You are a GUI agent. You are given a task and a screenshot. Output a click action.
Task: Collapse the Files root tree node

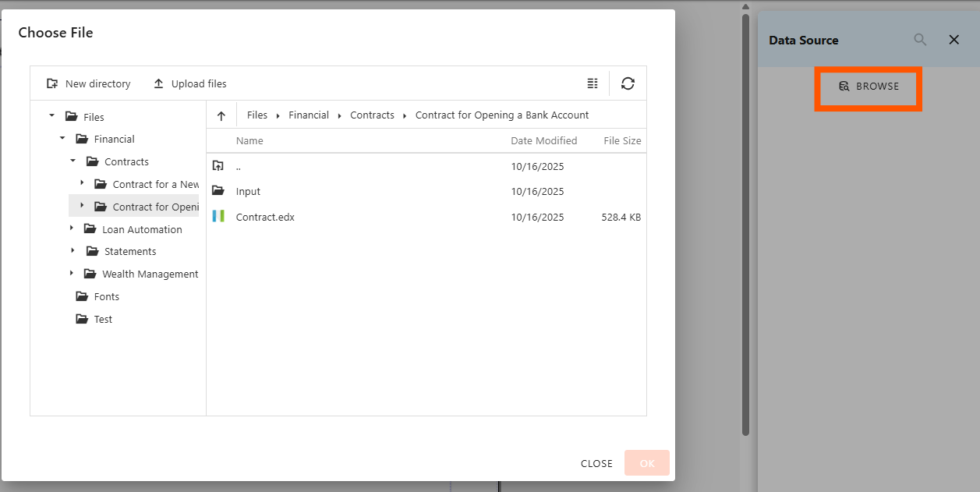52,116
